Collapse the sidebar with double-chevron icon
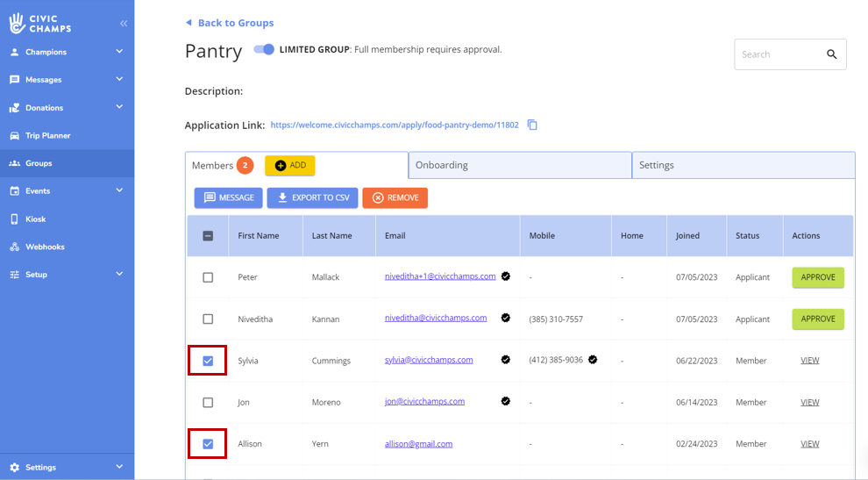This screenshot has width=868, height=480. pyautogui.click(x=124, y=24)
